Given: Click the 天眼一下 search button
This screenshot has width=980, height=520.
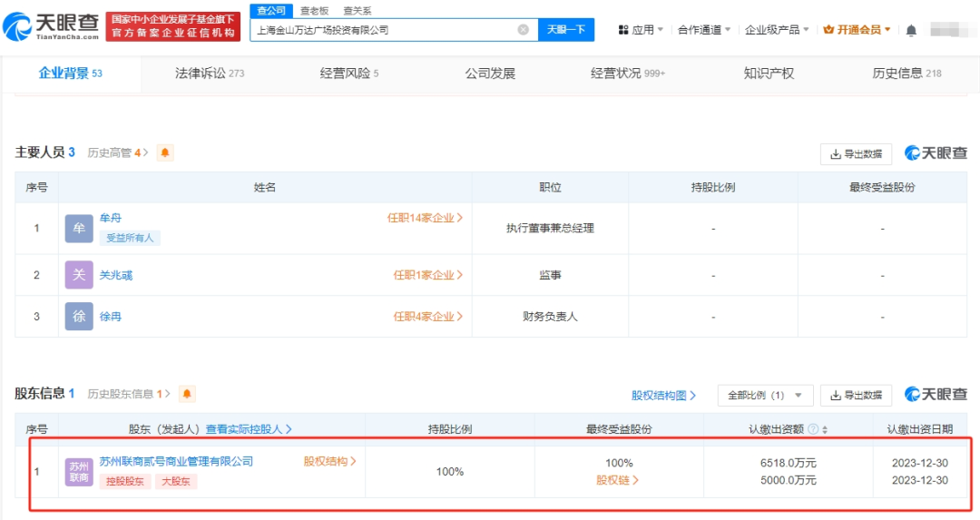Looking at the screenshot, I should (565, 29).
